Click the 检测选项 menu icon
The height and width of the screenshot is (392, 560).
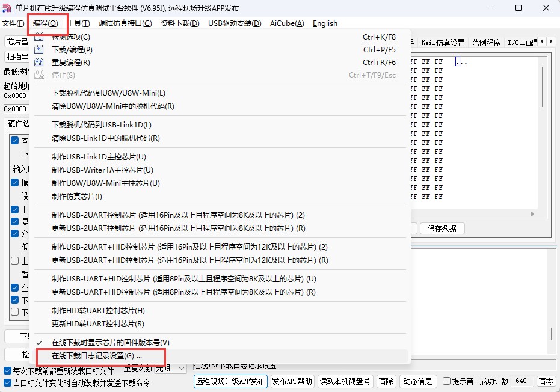[38, 37]
